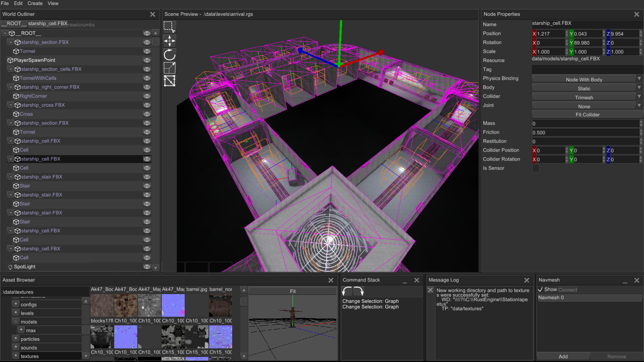Click the Fit Collider button

[587, 115]
